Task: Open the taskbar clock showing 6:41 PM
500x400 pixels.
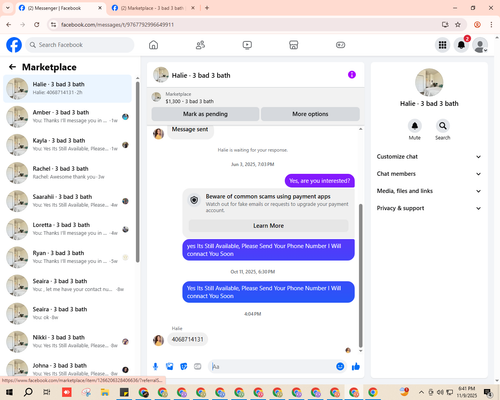Action: pos(466,392)
